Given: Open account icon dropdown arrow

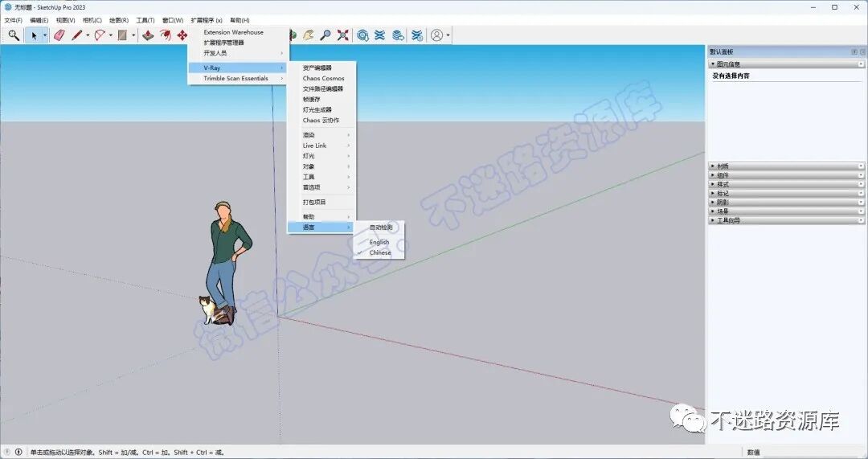Looking at the screenshot, I should [448, 35].
